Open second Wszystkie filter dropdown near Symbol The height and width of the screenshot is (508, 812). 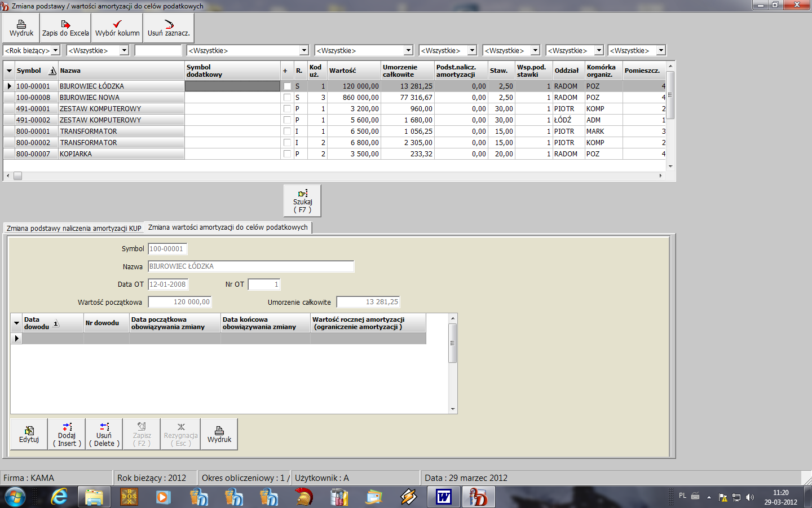click(125, 51)
